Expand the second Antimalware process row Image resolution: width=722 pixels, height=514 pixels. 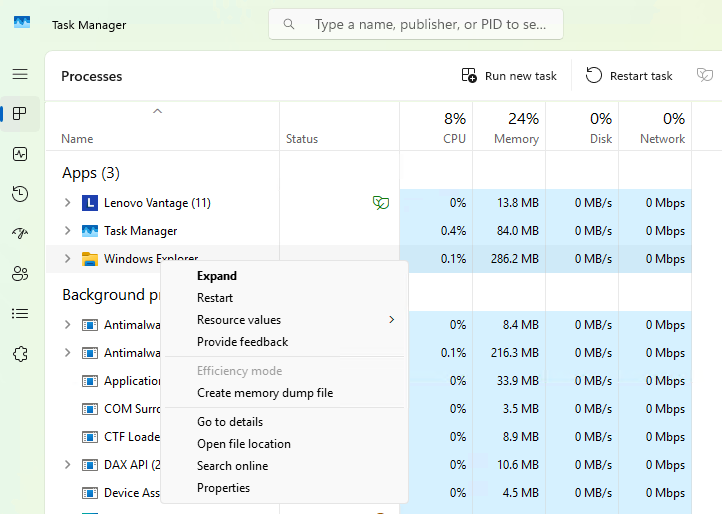coord(68,353)
